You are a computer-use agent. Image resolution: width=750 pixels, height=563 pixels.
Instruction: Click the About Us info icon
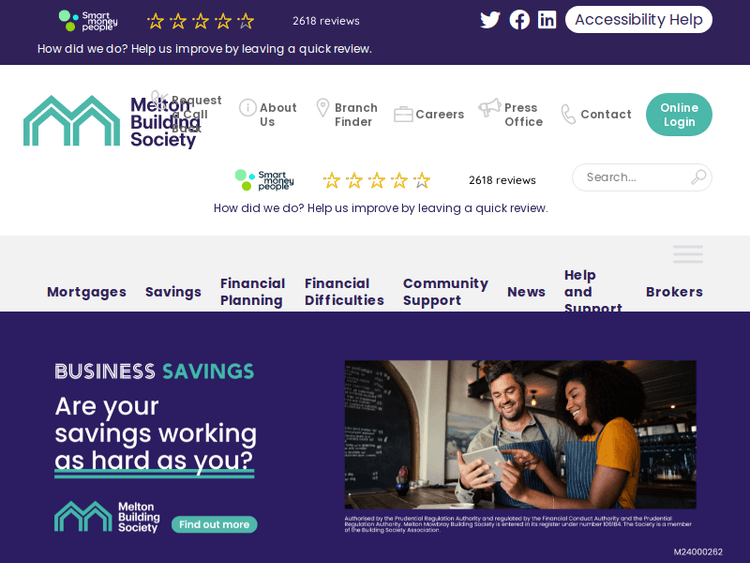(248, 108)
